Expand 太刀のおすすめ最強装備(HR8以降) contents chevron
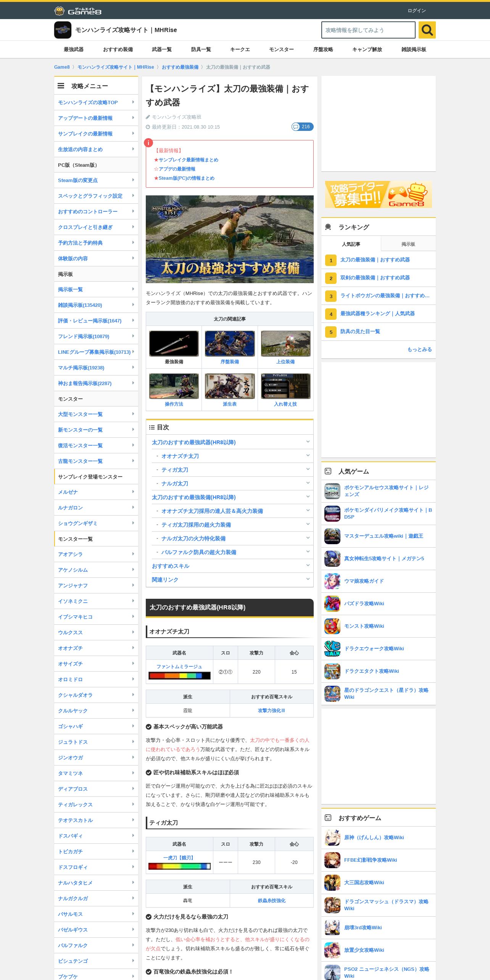The image size is (490, 980). click(308, 497)
